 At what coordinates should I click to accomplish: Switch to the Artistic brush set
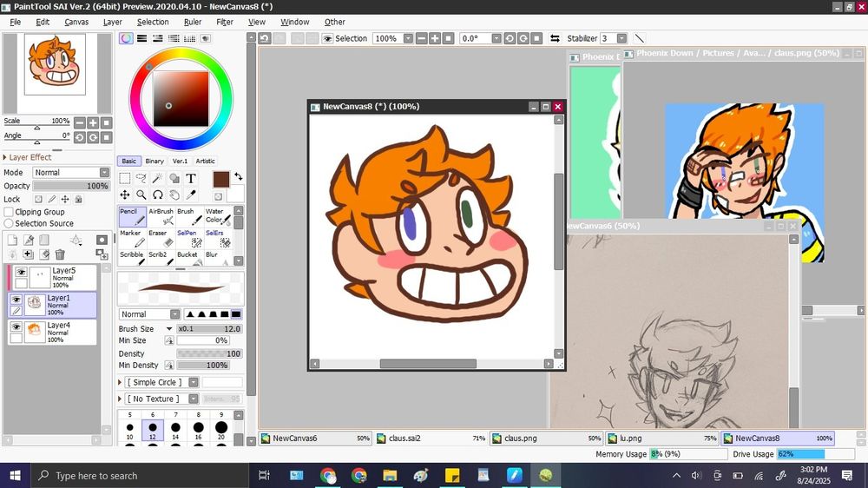205,161
